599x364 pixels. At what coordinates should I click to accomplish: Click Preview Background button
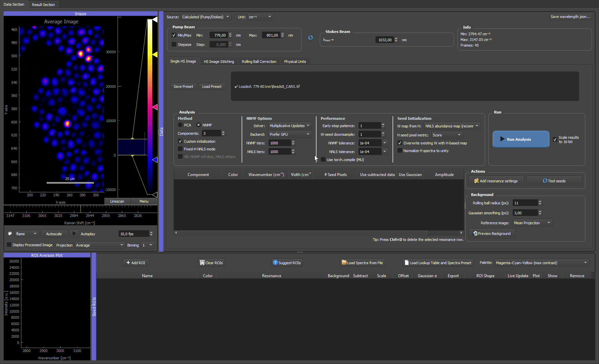pos(492,234)
